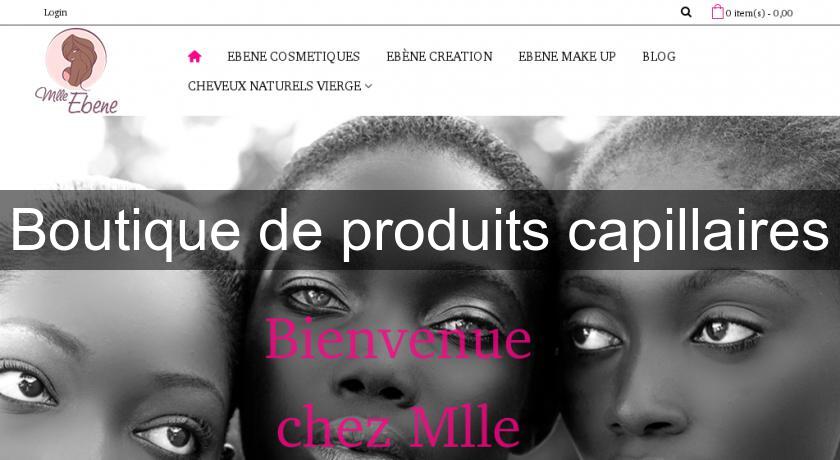Image resolution: width=840 pixels, height=460 pixels.
Task: Click the pink shopping bag cart icon
Action: click(x=717, y=11)
